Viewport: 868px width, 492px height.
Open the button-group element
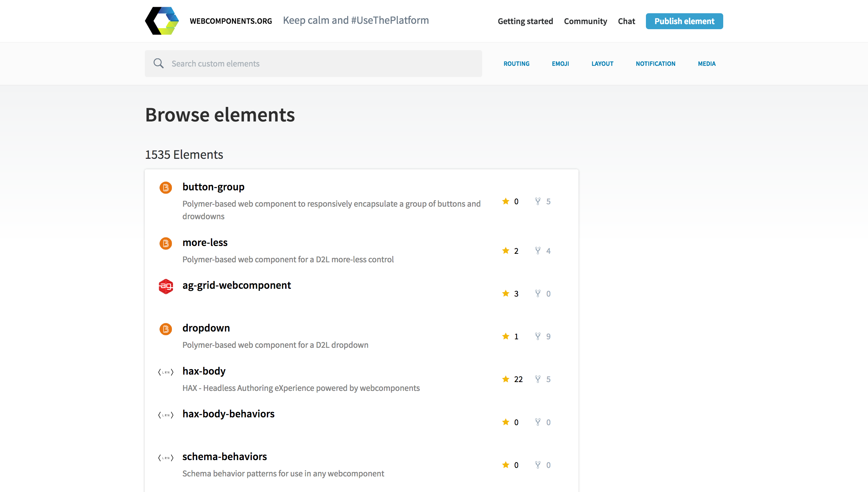213,187
